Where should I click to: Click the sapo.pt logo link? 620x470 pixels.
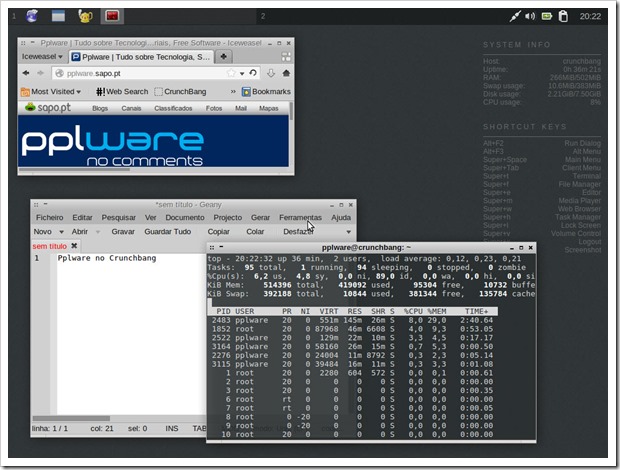point(48,107)
